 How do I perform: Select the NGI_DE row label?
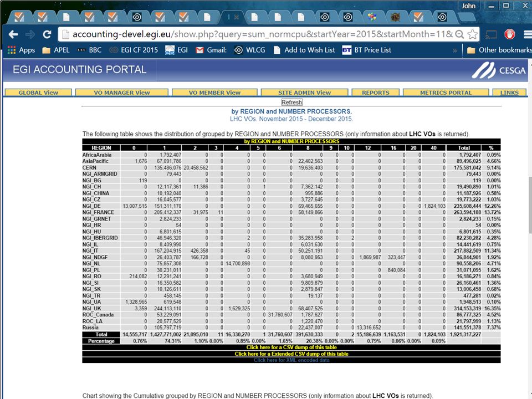click(91, 206)
